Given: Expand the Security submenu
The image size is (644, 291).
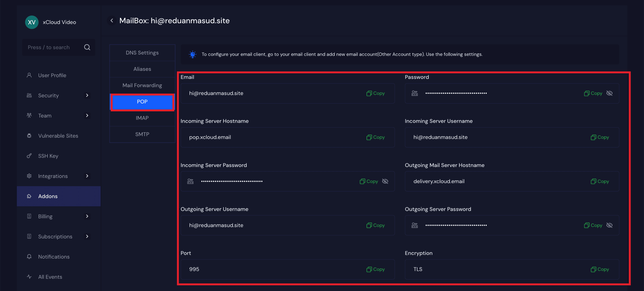Looking at the screenshot, I should coord(87,95).
